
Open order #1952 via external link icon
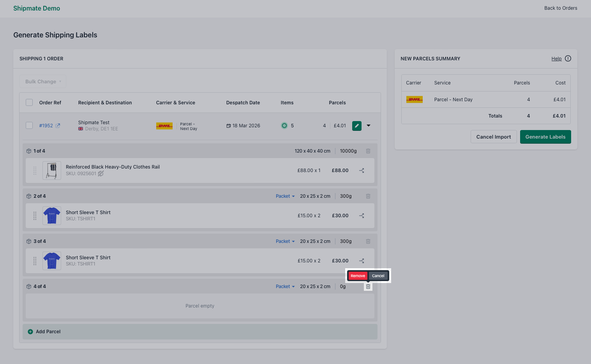click(x=58, y=125)
